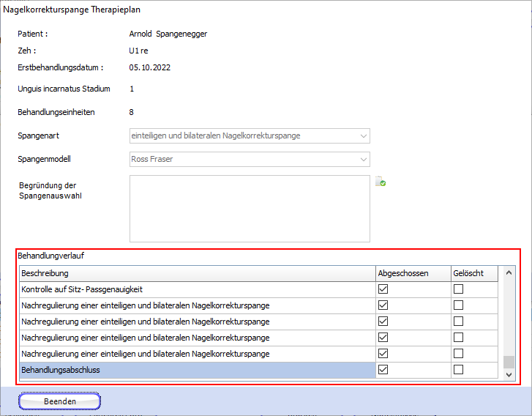Sort by the Beschreibung column header
The height and width of the screenshot is (416, 532).
[197, 273]
